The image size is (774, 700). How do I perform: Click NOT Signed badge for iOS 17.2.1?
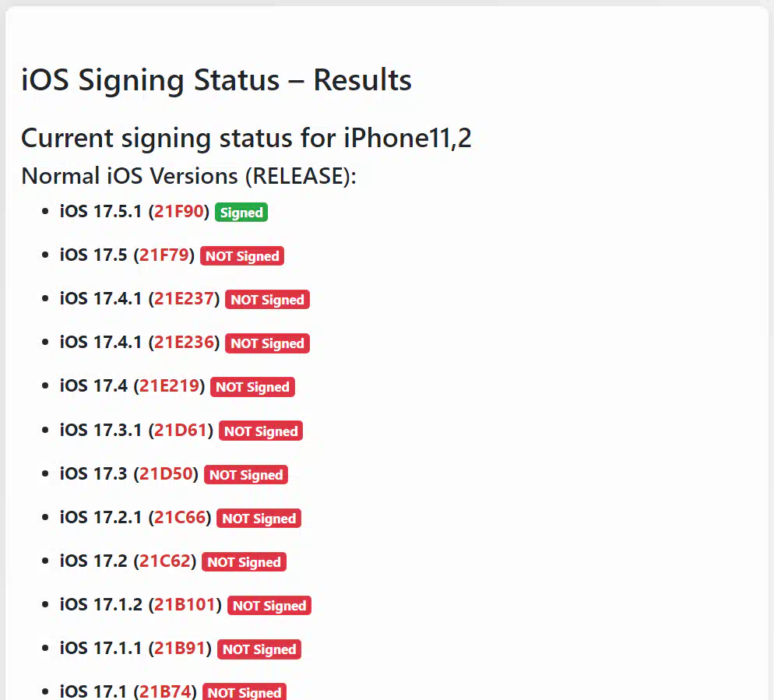259,518
